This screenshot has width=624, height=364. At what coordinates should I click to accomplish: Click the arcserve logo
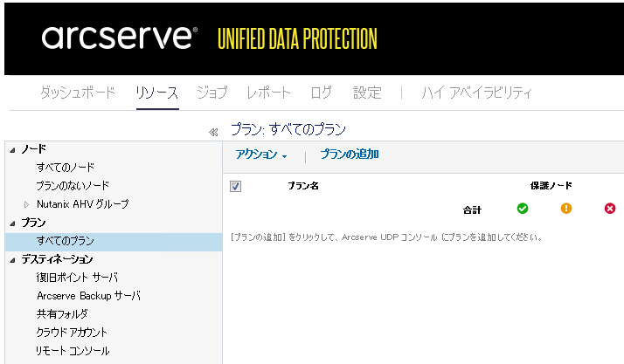pyautogui.click(x=119, y=38)
